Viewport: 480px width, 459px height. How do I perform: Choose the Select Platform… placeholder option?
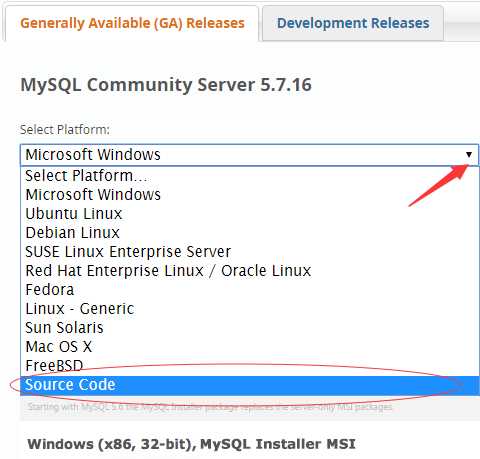[249, 176]
